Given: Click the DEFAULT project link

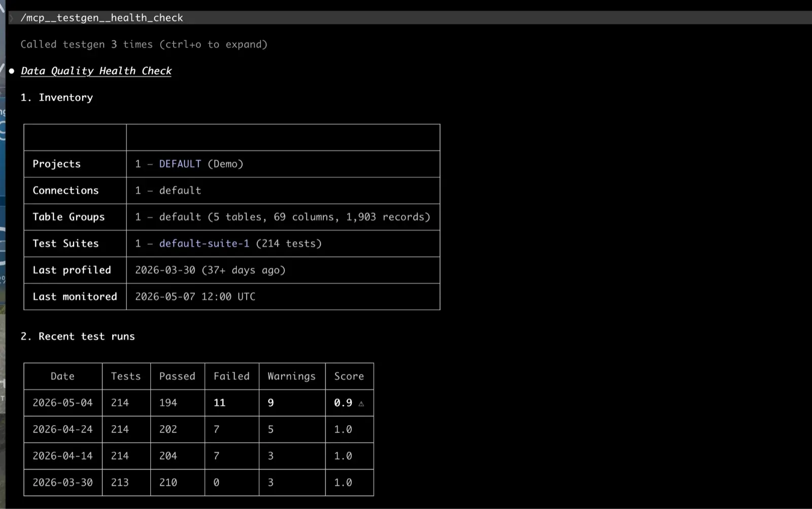Looking at the screenshot, I should click(180, 164).
